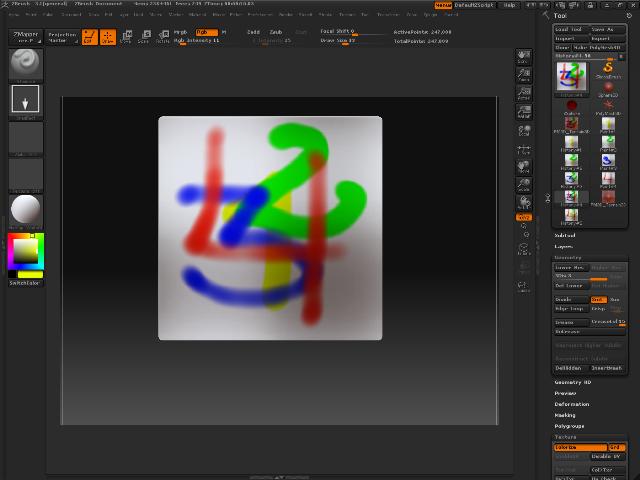Click the Load Tool button

point(569,29)
